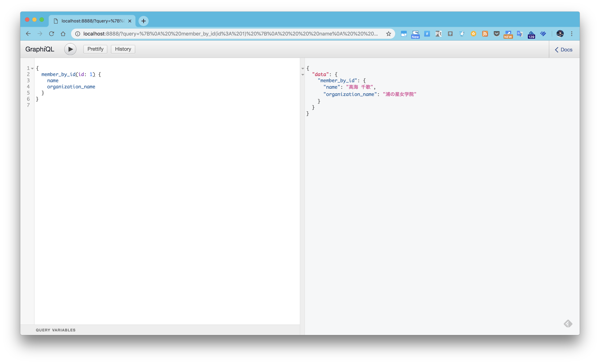Execute the GraphQL query with the play icon
The height and width of the screenshot is (364, 600).
tap(70, 49)
